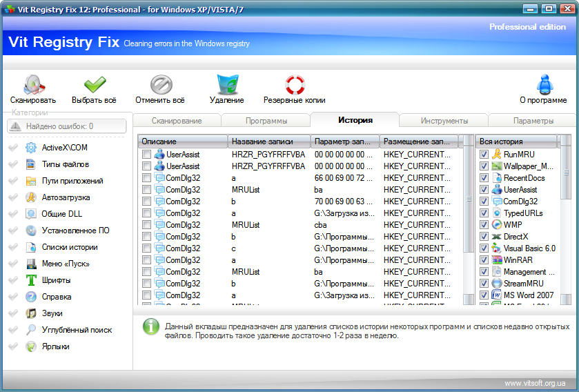Toggle the WinRAR history checkbox

pyautogui.click(x=484, y=260)
